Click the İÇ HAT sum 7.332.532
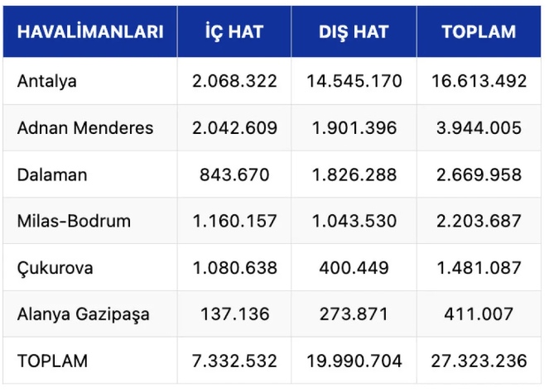 [x=234, y=361]
